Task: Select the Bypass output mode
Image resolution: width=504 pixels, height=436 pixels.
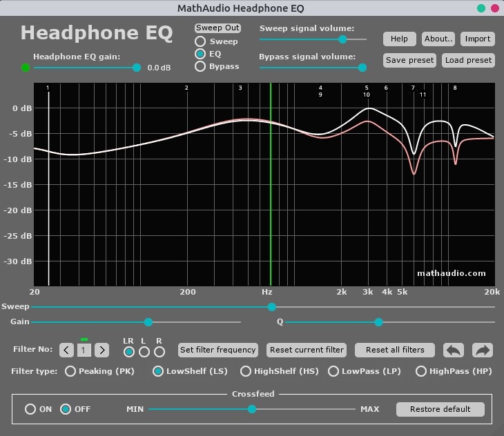Action: 200,66
